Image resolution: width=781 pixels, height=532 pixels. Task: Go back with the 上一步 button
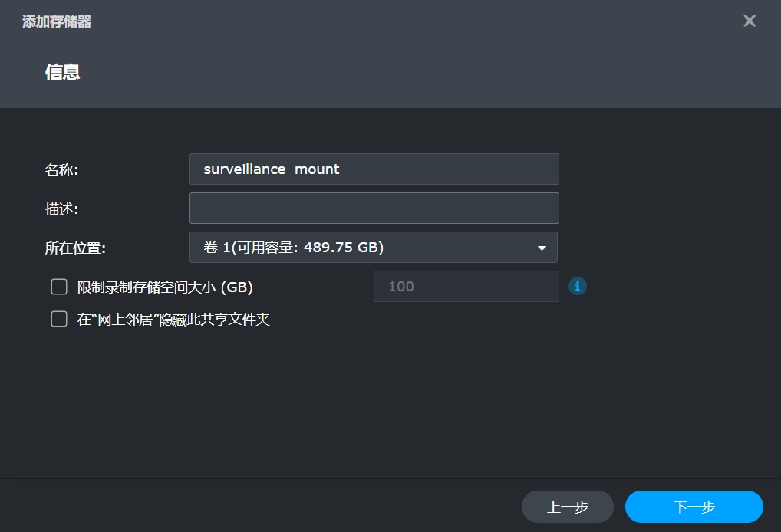tap(567, 507)
